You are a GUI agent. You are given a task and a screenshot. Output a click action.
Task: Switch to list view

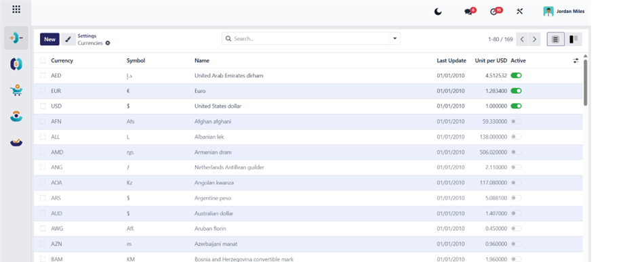point(556,39)
